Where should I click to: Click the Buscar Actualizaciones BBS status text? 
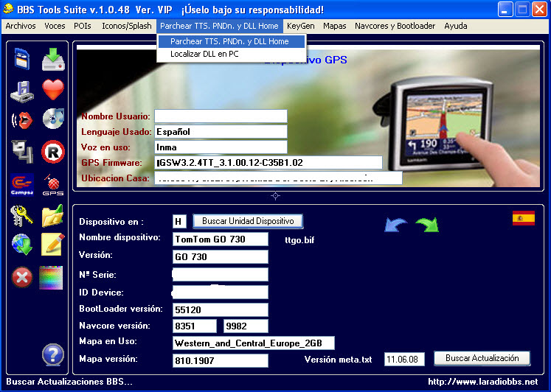(69, 382)
